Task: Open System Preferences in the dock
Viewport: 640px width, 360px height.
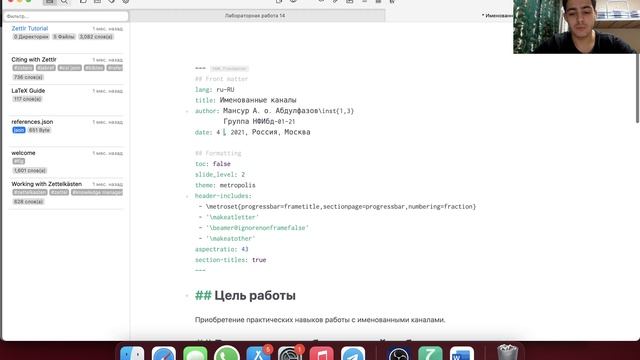Action: point(290,353)
